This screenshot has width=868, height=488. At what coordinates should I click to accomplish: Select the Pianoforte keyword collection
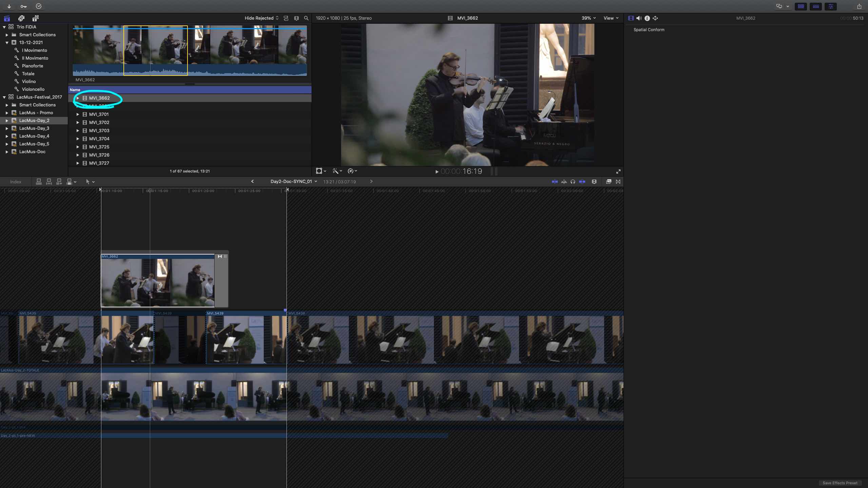(x=32, y=66)
